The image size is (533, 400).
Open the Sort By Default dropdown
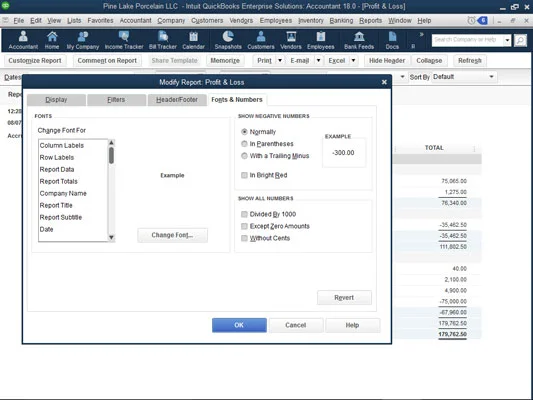click(464, 77)
